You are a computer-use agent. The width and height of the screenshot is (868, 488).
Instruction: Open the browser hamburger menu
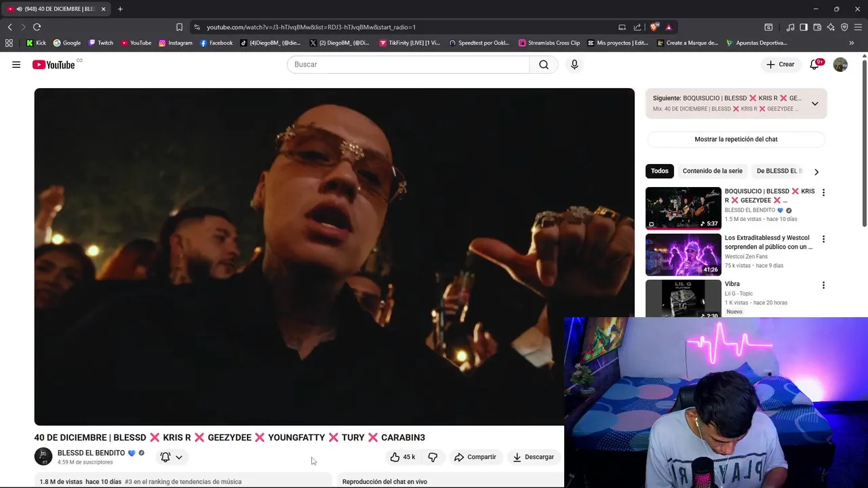[x=858, y=27]
